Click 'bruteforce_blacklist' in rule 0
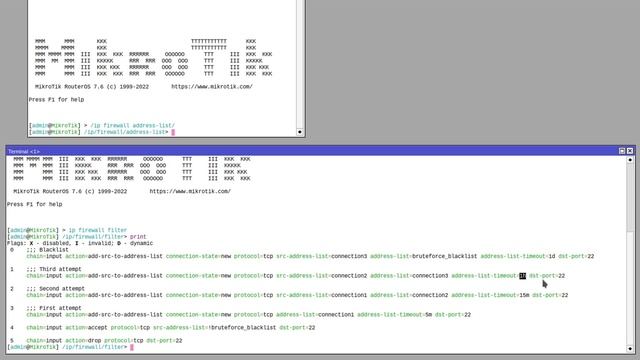The height and width of the screenshot is (360, 640). click(444, 256)
